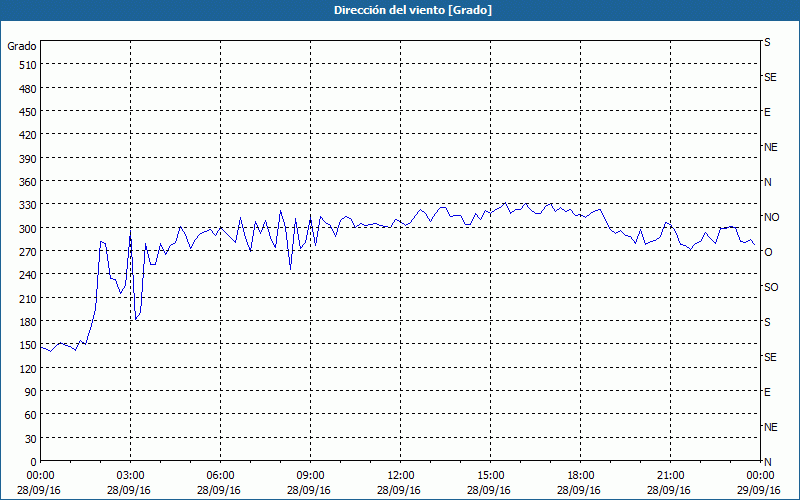The height and width of the screenshot is (500, 800).
Task: Select the upper "SE" compass label near 480
Action: click(770, 77)
